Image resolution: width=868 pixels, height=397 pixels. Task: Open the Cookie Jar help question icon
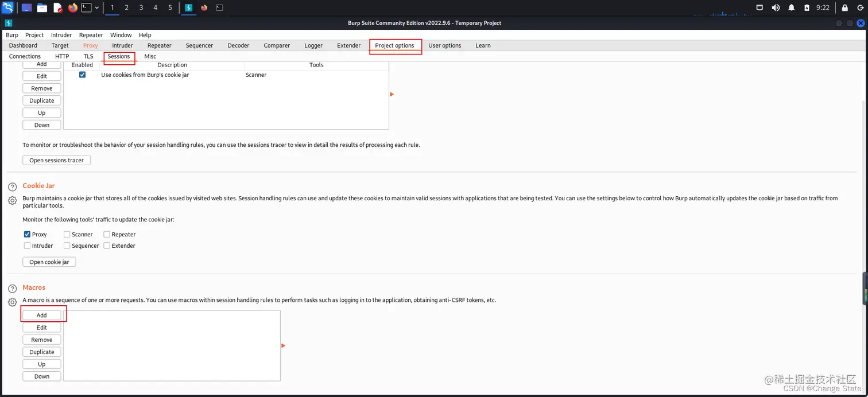pyautogui.click(x=12, y=188)
